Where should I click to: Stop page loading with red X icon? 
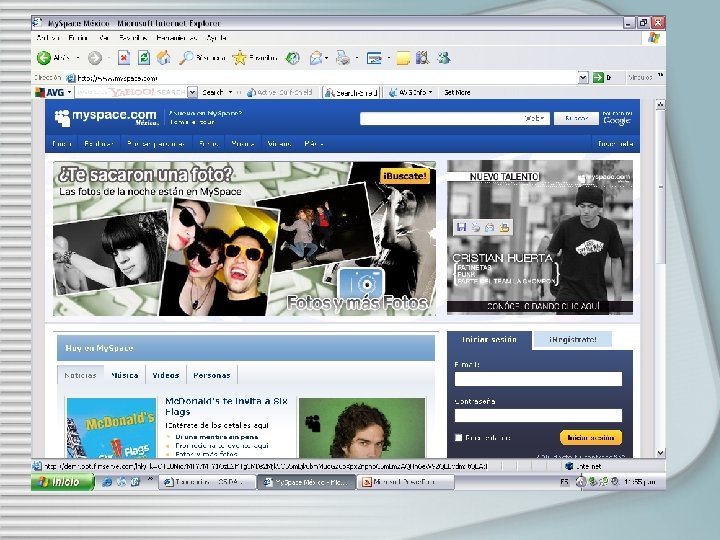pos(124,58)
